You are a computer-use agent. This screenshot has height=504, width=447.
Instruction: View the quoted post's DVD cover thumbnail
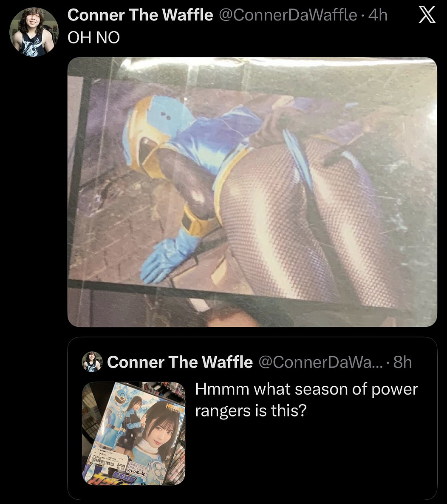point(133,433)
